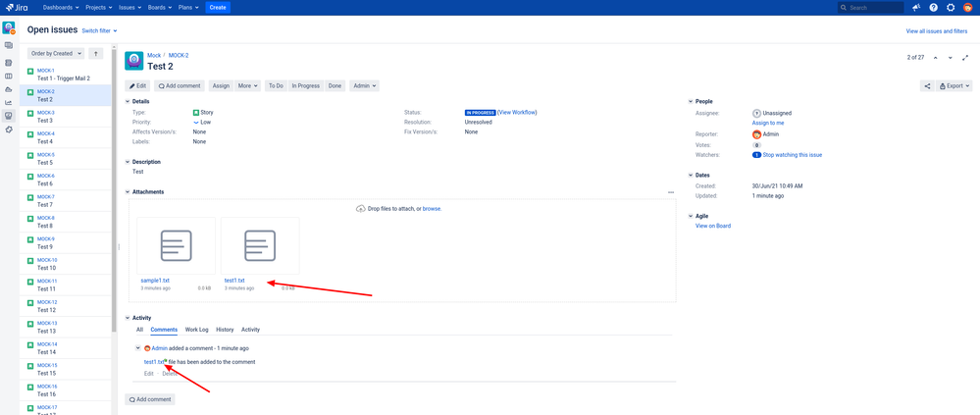Expand issue view with fullscreen icon
980x415 pixels.
965,58
